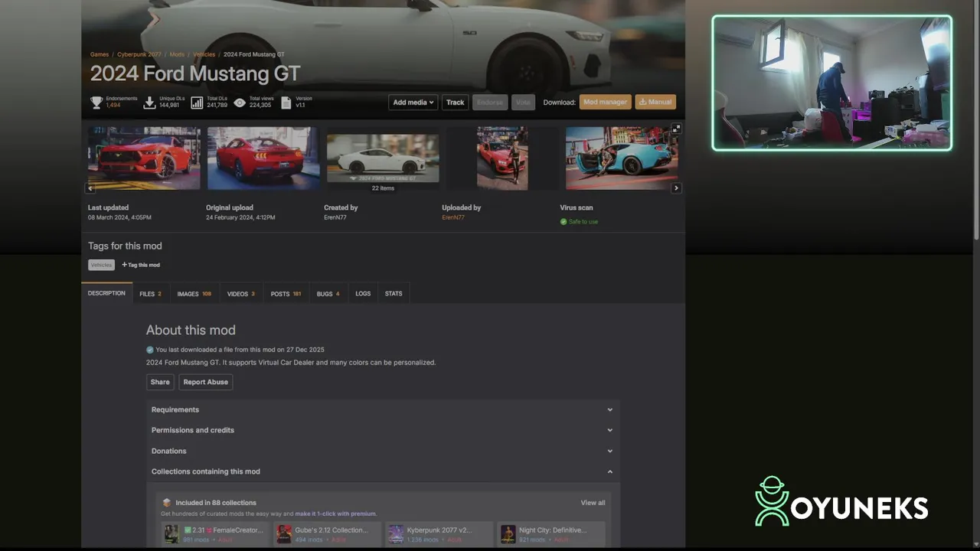The width and height of the screenshot is (980, 551).
Task: Click the Share button
Action: pyautogui.click(x=160, y=382)
